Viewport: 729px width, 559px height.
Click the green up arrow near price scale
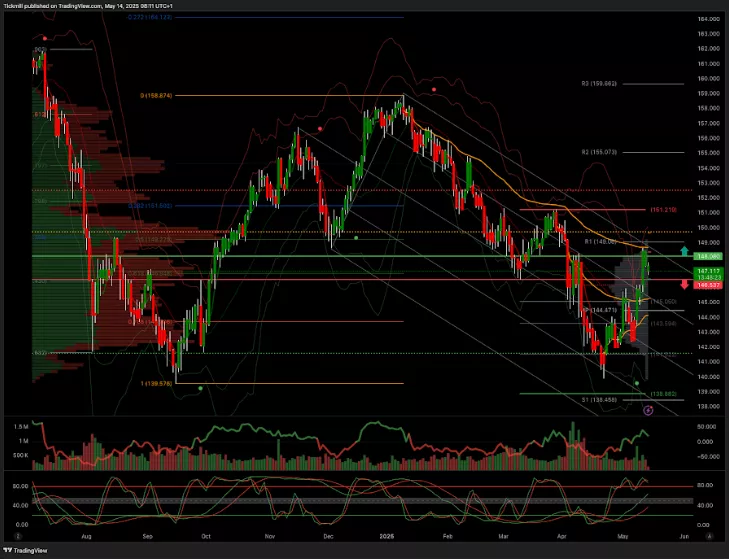(683, 250)
